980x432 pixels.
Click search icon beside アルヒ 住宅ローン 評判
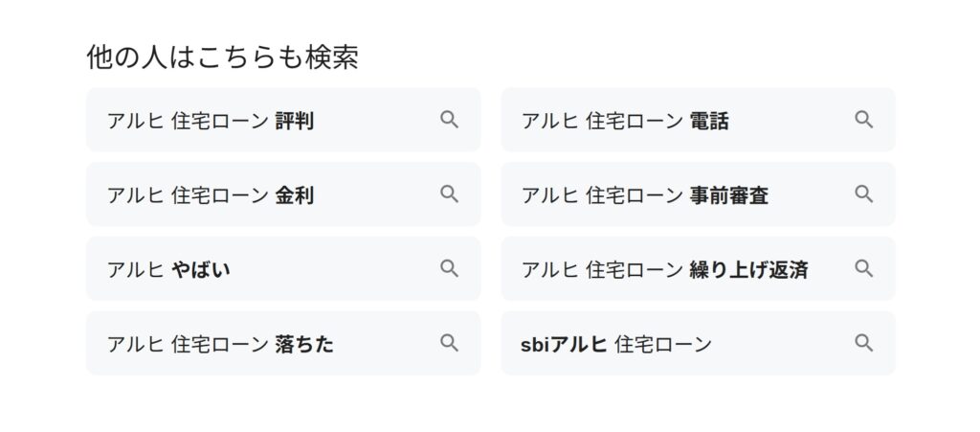(x=449, y=120)
